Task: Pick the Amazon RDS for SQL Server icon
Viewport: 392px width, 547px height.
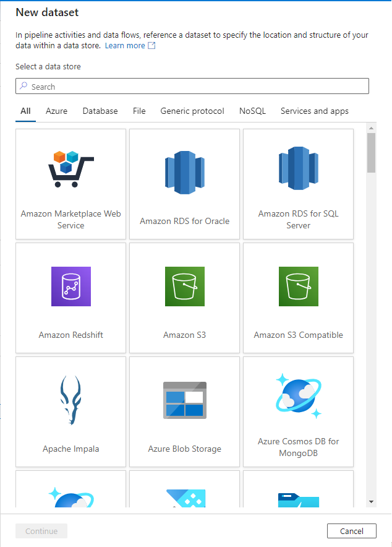Action: coord(298,168)
